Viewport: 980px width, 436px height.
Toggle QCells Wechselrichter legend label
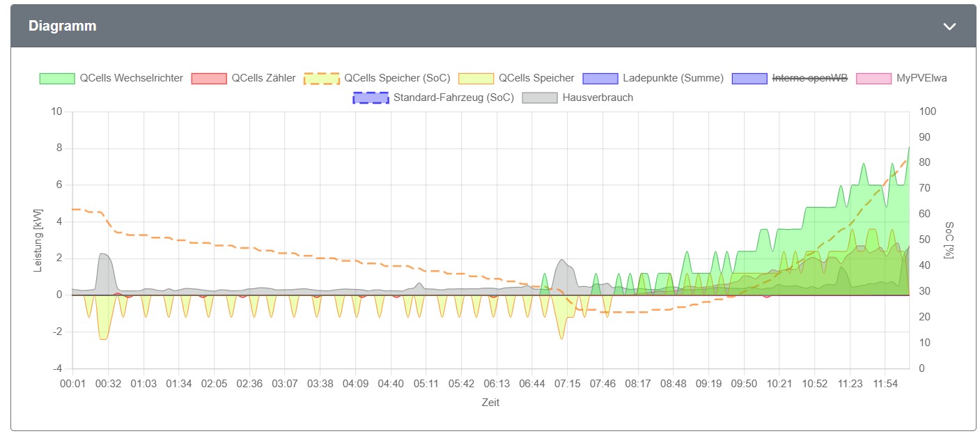coord(131,78)
